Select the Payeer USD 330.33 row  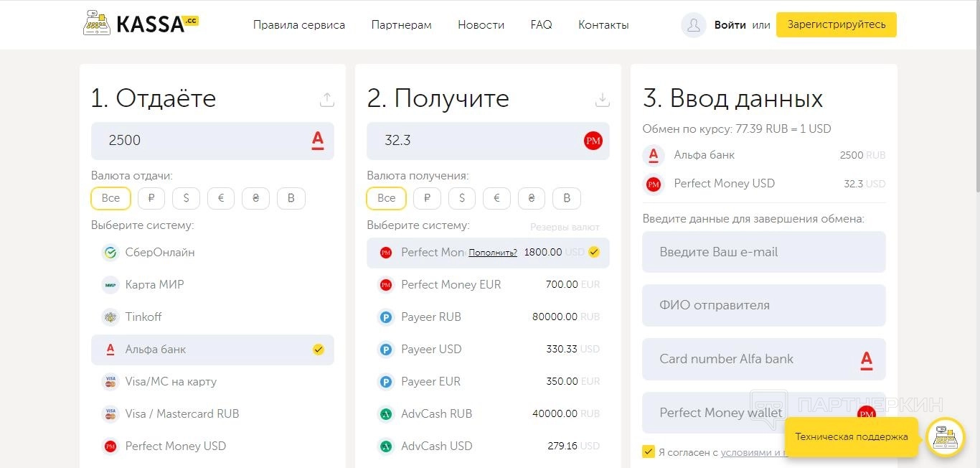(x=488, y=350)
